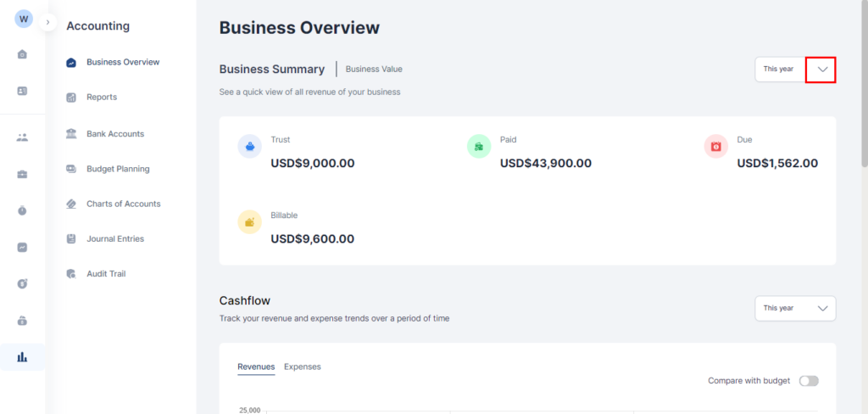This screenshot has width=868, height=414.
Task: Go to Bank Accounts page
Action: (x=114, y=134)
